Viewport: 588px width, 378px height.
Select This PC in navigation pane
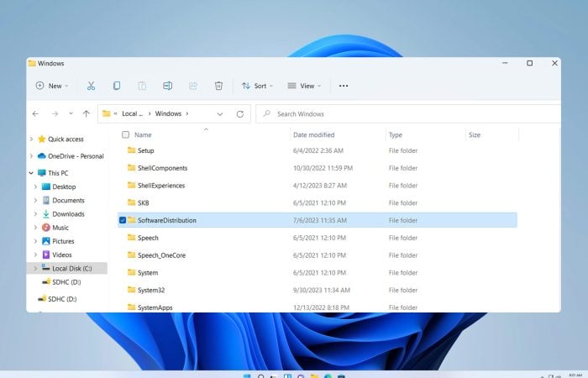tap(58, 173)
